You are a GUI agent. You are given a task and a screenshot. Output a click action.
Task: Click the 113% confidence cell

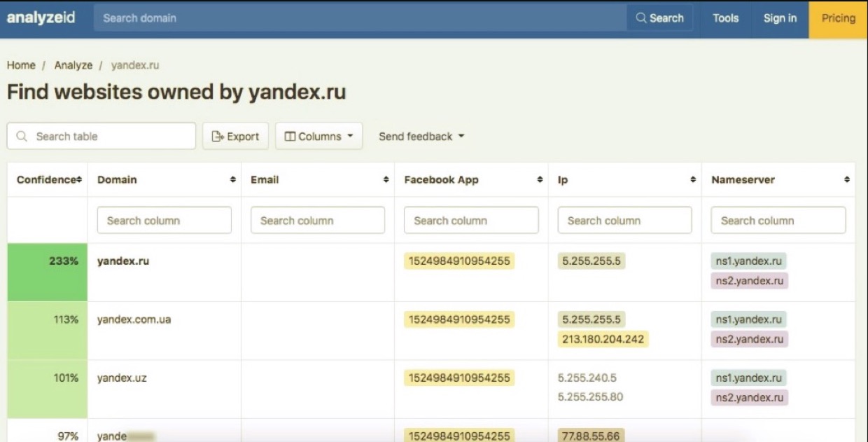click(48, 331)
